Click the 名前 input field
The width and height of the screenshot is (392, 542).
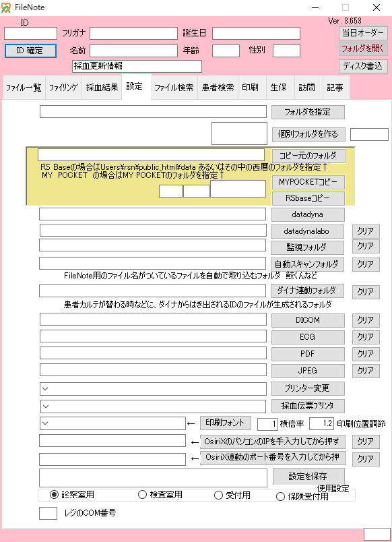click(133, 51)
